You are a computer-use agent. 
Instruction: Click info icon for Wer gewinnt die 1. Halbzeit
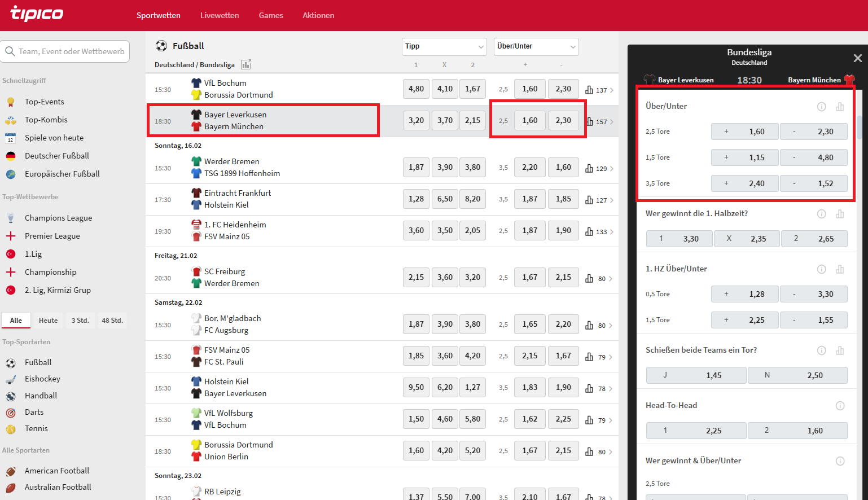(822, 214)
